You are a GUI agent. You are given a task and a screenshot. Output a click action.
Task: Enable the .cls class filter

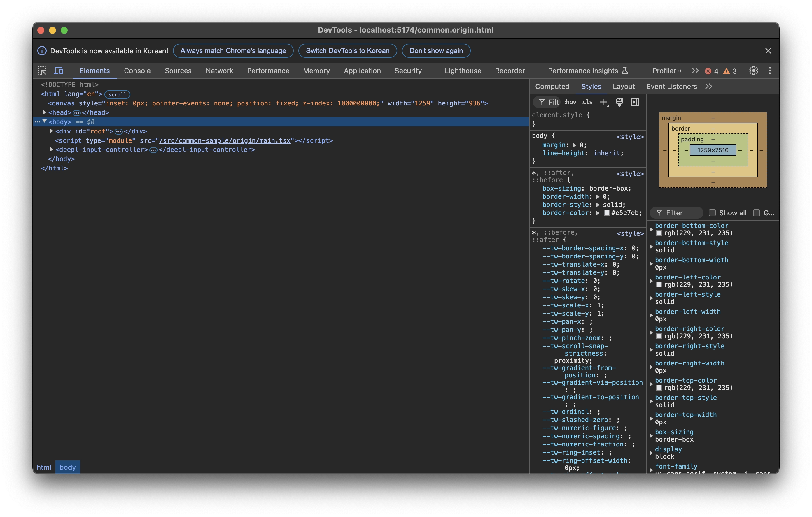588,101
